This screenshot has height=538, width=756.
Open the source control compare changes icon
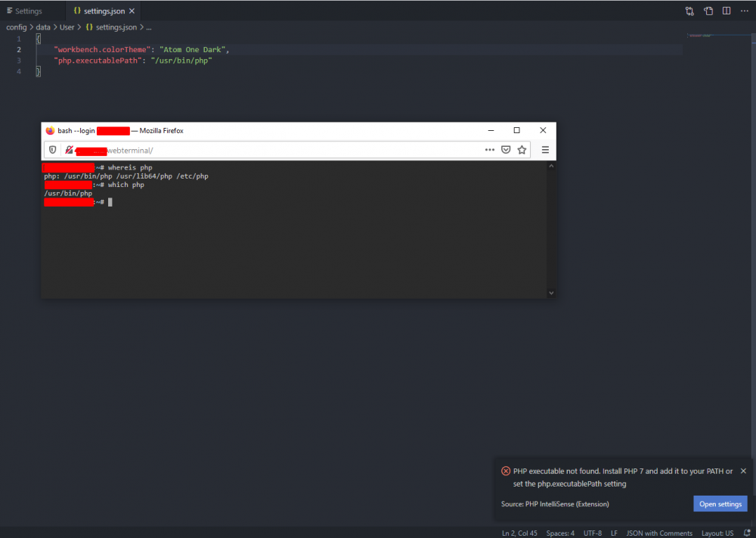tap(689, 11)
